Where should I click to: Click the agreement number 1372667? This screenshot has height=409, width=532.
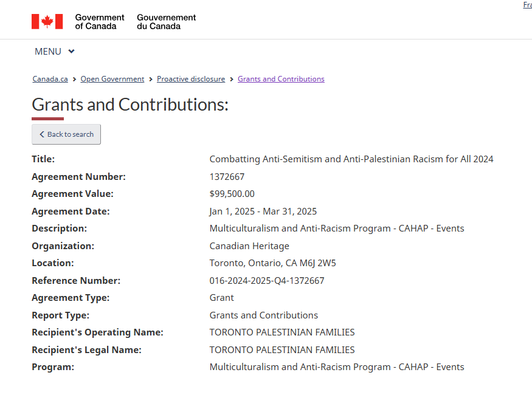227,177
